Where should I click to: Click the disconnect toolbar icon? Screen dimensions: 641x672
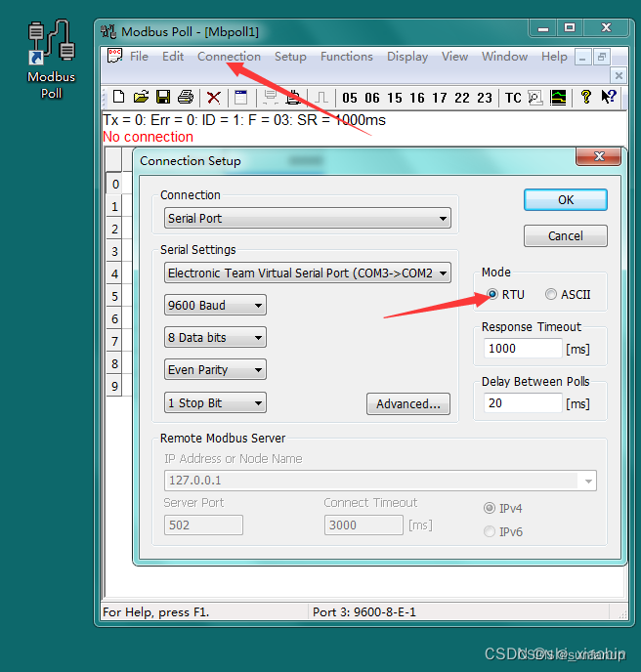(x=294, y=98)
